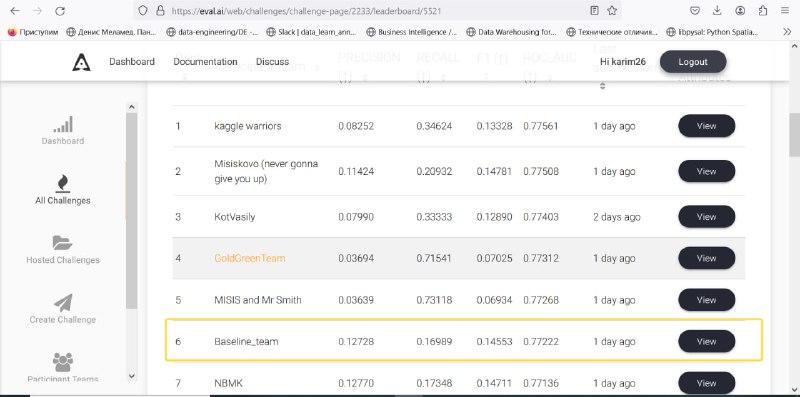Show more bookmarks with chevron overflow
800x397 pixels.
coord(787,32)
